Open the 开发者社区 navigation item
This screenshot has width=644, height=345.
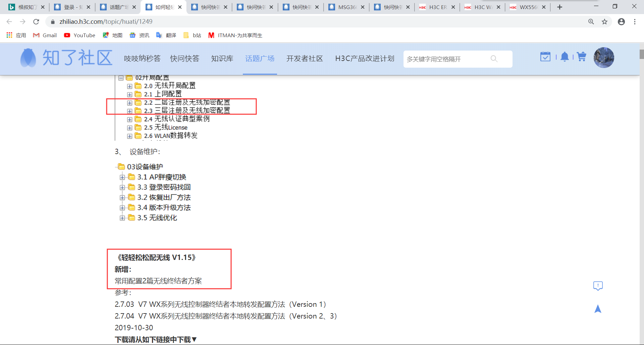[305, 59]
